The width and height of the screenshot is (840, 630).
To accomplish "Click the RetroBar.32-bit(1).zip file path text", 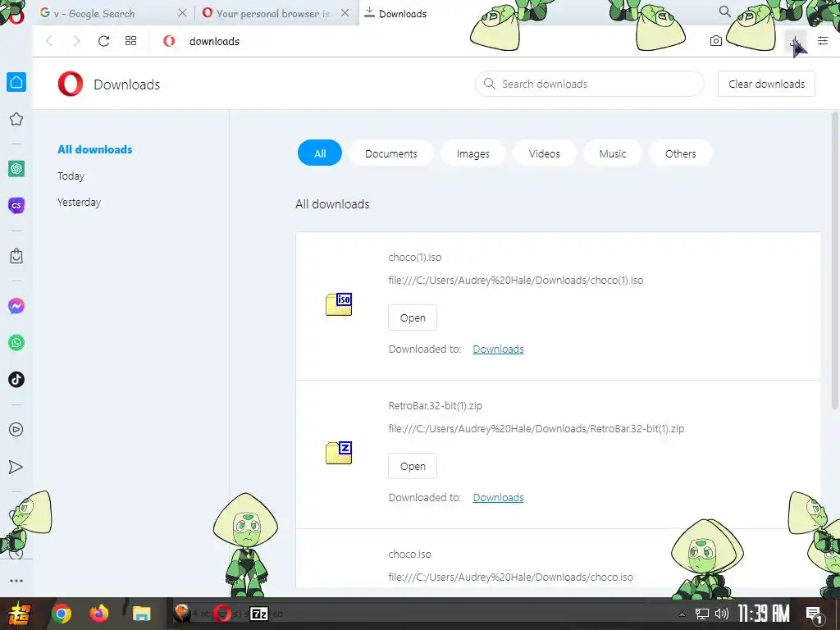I will (536, 428).
